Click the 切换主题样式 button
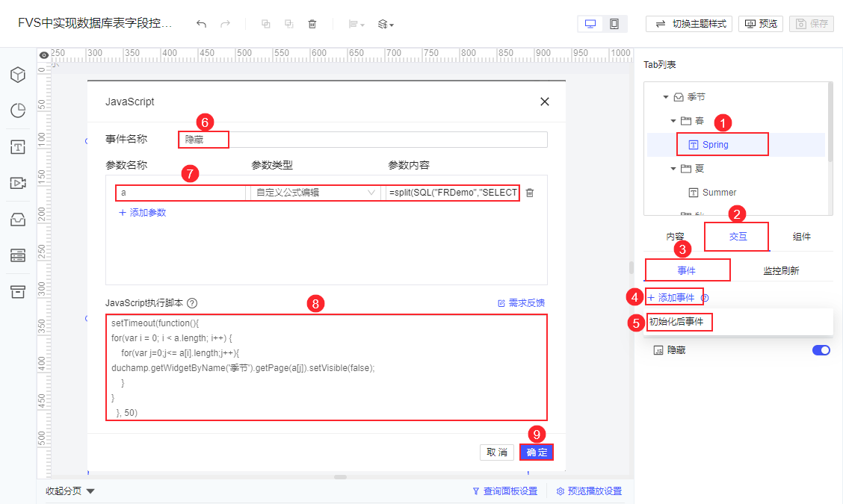 (689, 24)
